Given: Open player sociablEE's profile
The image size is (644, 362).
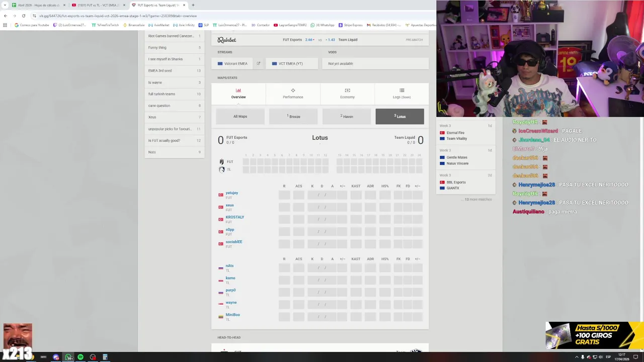Looking at the screenshot, I should 234,242.
